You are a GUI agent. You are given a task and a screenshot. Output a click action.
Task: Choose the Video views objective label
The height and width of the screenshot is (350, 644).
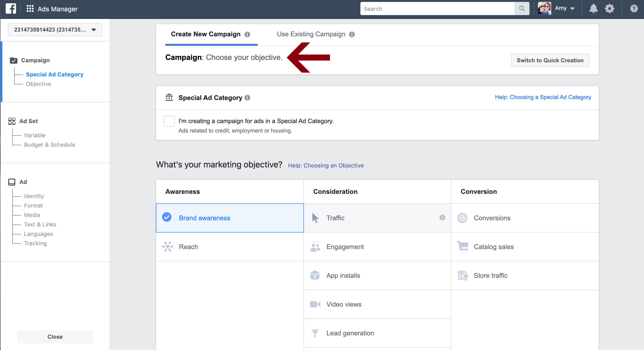click(x=344, y=304)
